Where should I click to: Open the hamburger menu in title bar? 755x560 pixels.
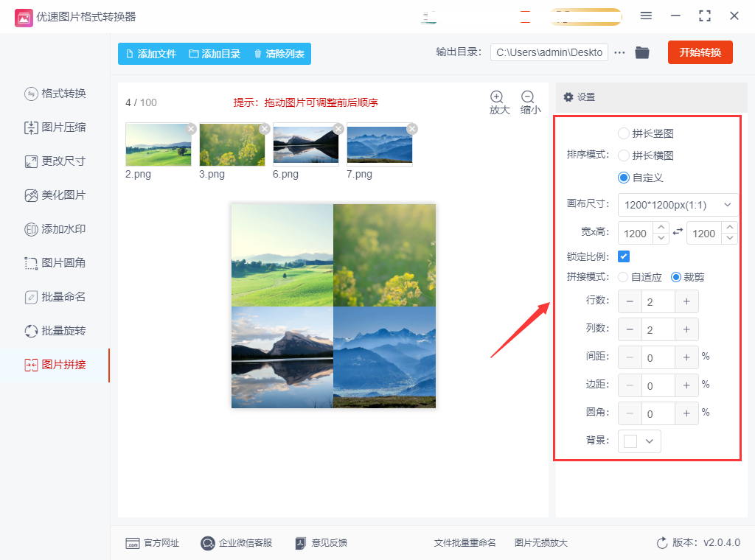pyautogui.click(x=646, y=16)
